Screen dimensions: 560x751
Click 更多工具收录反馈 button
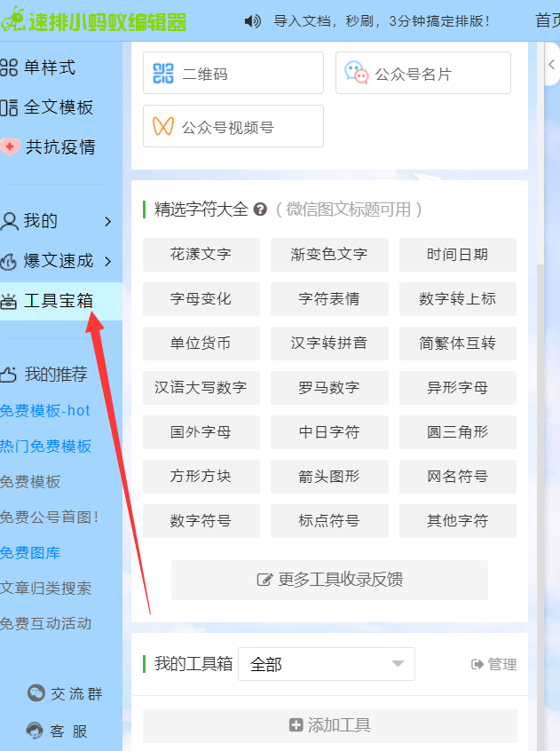point(329,580)
